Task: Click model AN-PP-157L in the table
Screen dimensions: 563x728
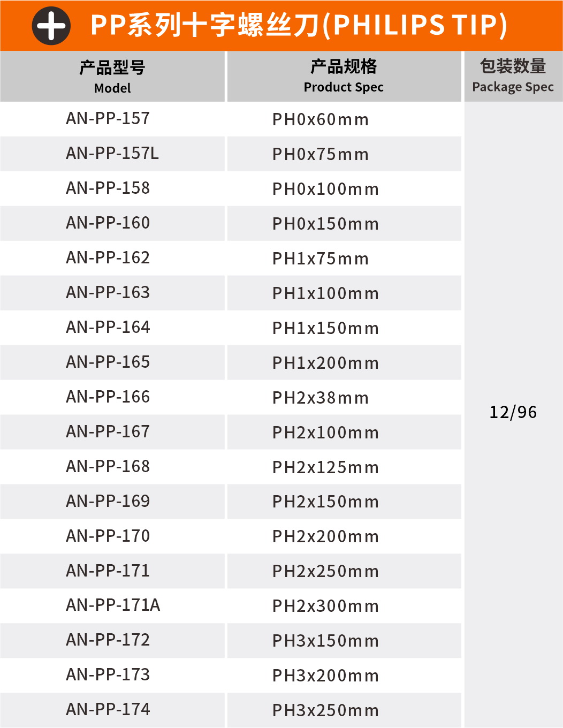Action: [112, 154]
